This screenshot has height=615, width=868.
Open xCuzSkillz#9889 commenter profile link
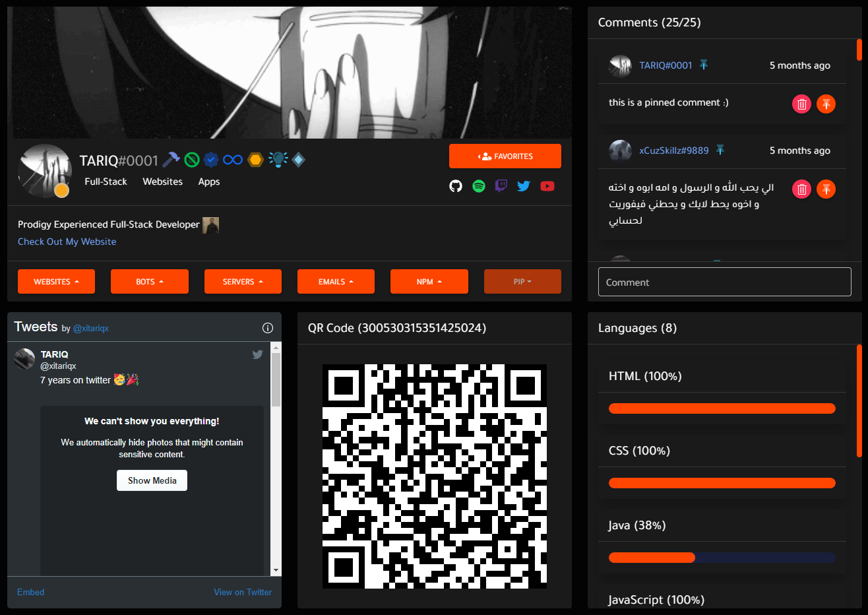[673, 150]
